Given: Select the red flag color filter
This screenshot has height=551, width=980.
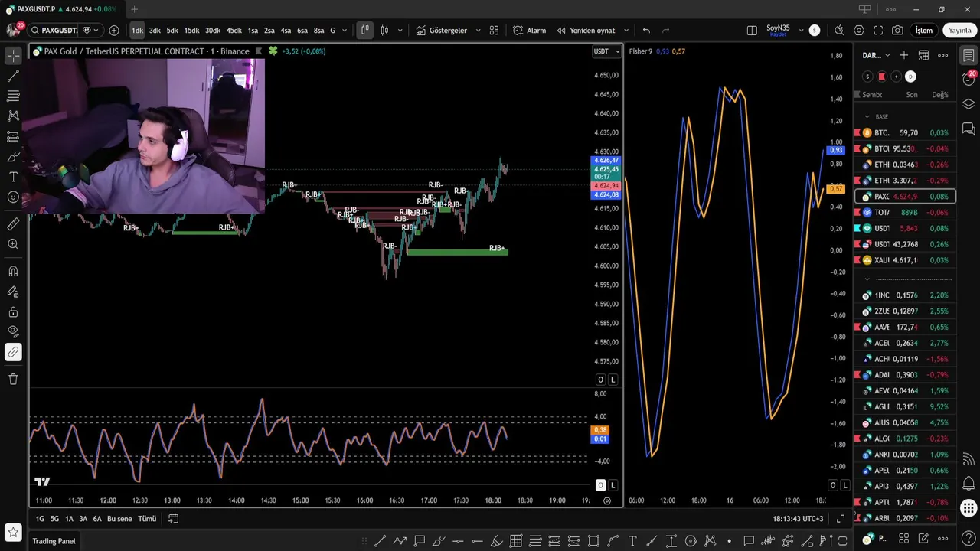Looking at the screenshot, I should pos(882,77).
